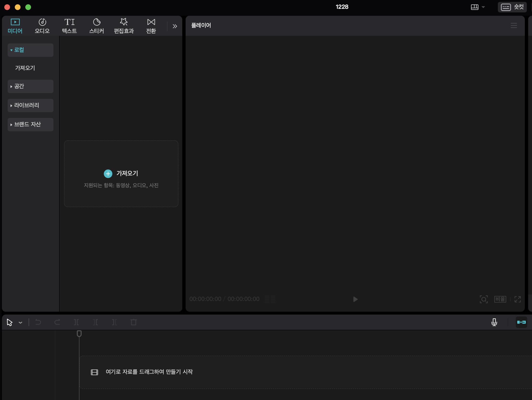Click the timeline playhead marker
This screenshot has width=532, height=400.
click(x=79, y=334)
